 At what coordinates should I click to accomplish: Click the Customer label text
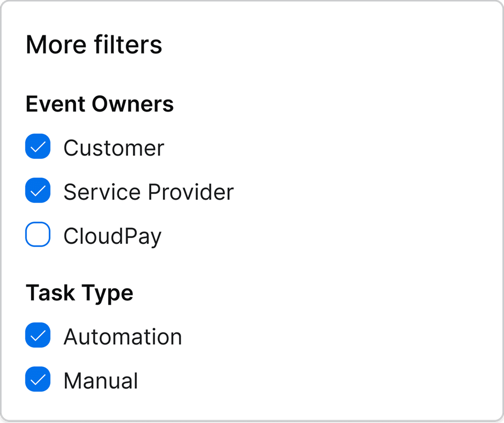pos(114,148)
